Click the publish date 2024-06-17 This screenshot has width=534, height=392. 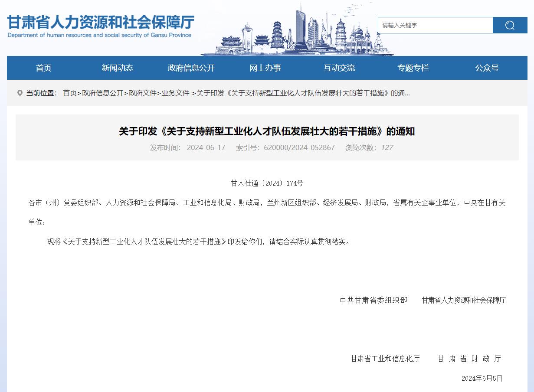206,147
